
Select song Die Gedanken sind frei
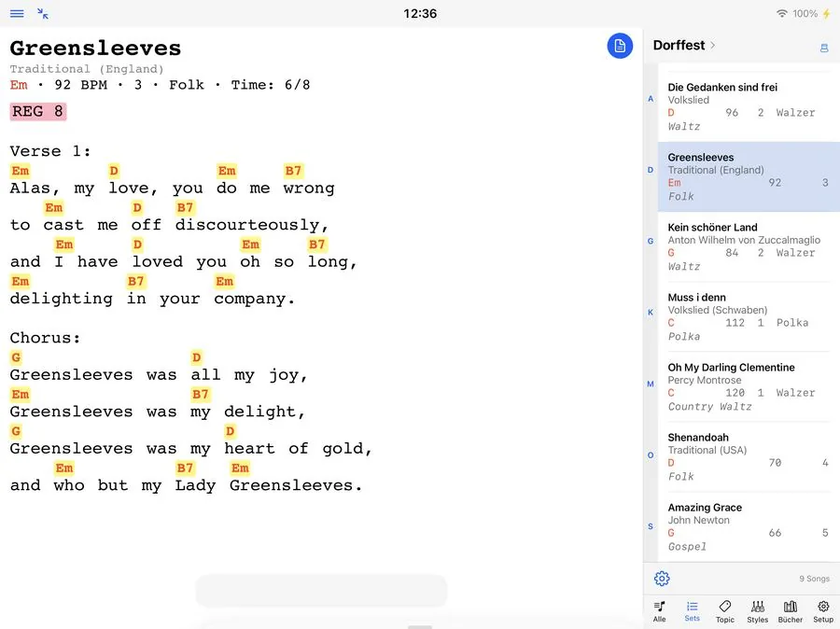point(749,106)
